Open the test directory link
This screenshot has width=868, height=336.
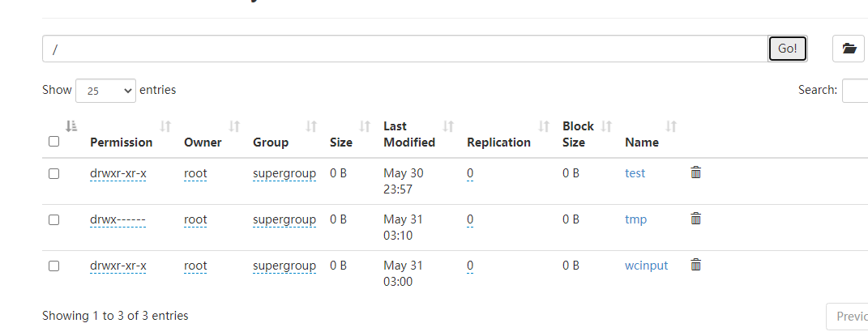pyautogui.click(x=635, y=173)
